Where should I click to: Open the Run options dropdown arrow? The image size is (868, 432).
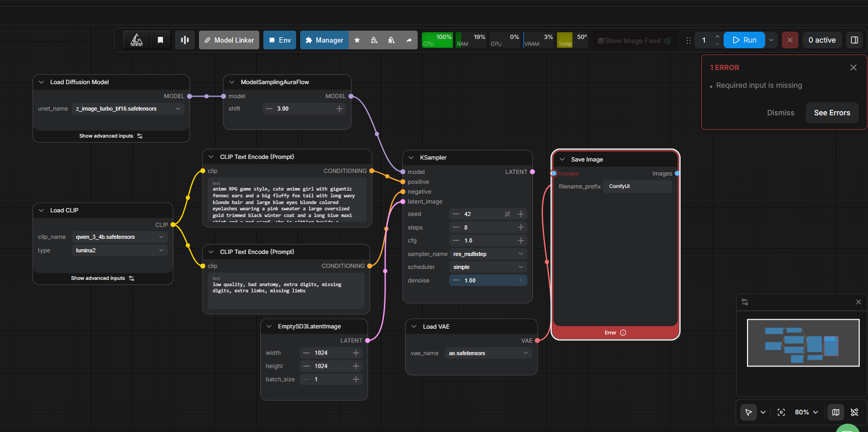tap(771, 40)
